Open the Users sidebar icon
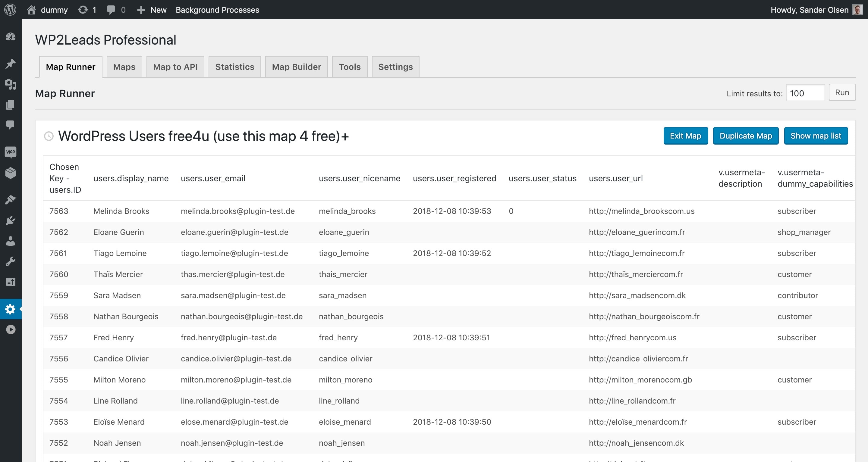Screen dimensions: 868x462 (11, 241)
